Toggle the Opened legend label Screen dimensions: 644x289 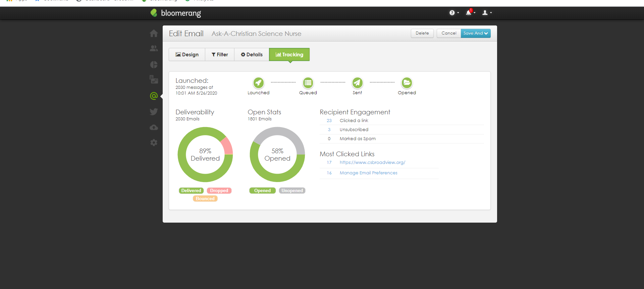tap(262, 191)
